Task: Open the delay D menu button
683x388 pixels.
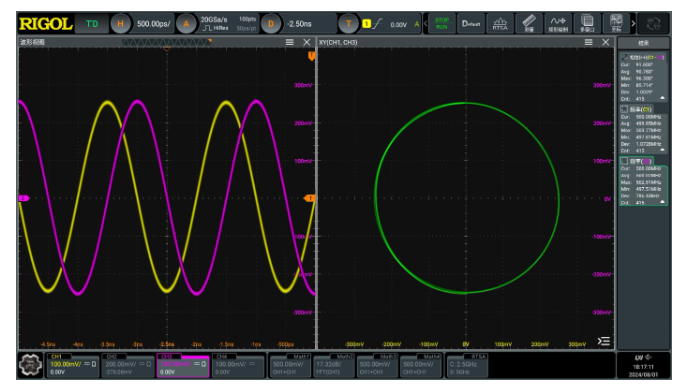Action: [x=270, y=24]
